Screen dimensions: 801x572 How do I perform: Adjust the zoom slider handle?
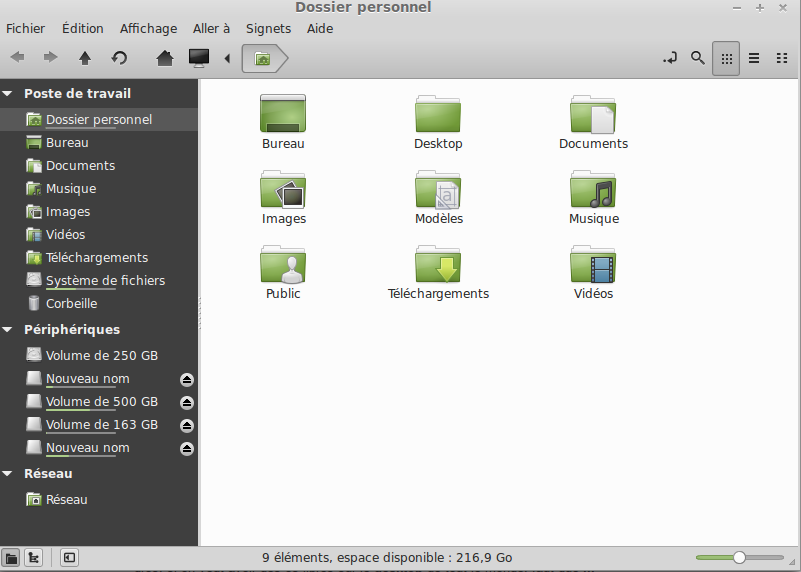739,557
